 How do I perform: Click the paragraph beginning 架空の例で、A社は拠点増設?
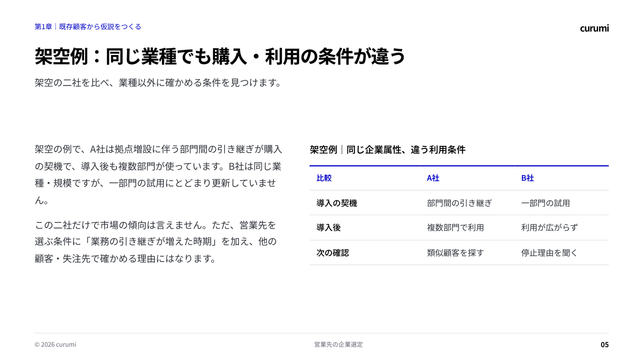tap(158, 175)
